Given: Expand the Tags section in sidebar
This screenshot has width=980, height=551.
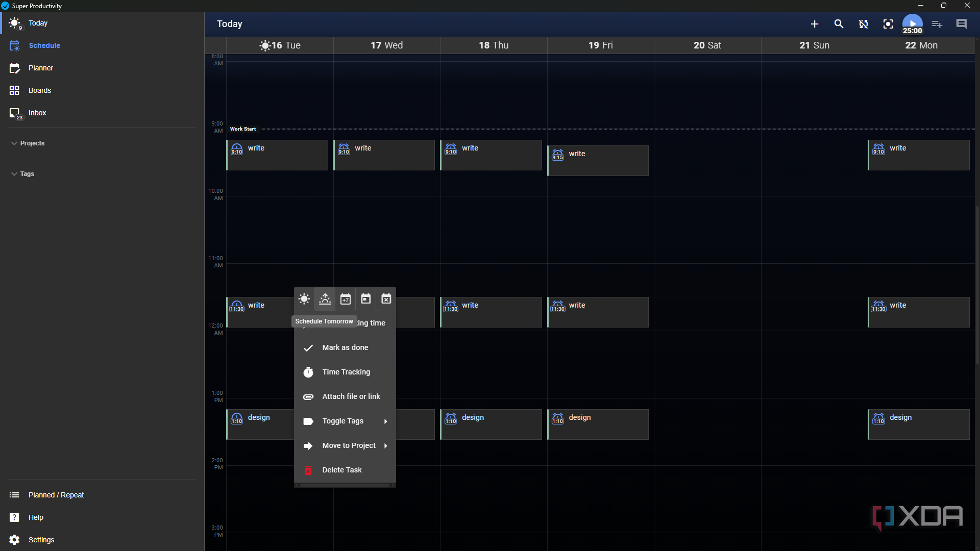Looking at the screenshot, I should pos(22,174).
